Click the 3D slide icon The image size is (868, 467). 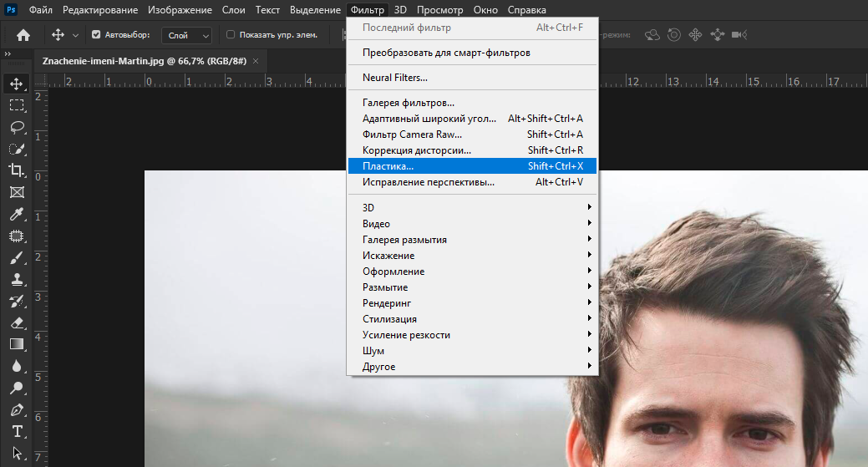point(718,35)
